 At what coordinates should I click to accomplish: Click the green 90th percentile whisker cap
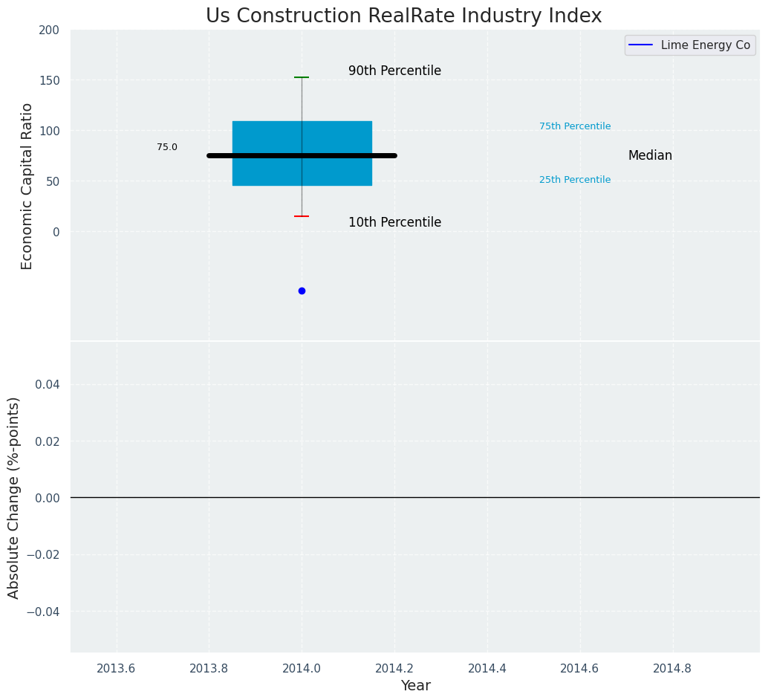(x=302, y=77)
